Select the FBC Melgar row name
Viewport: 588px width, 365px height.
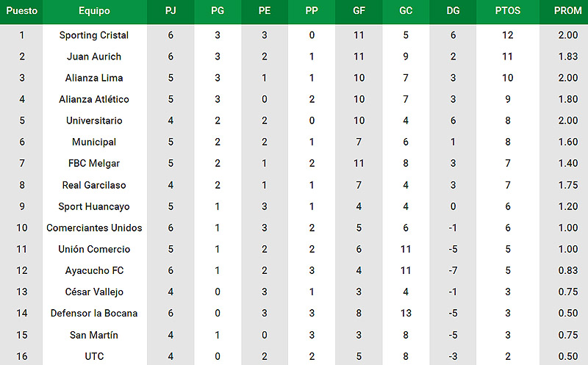click(94, 163)
